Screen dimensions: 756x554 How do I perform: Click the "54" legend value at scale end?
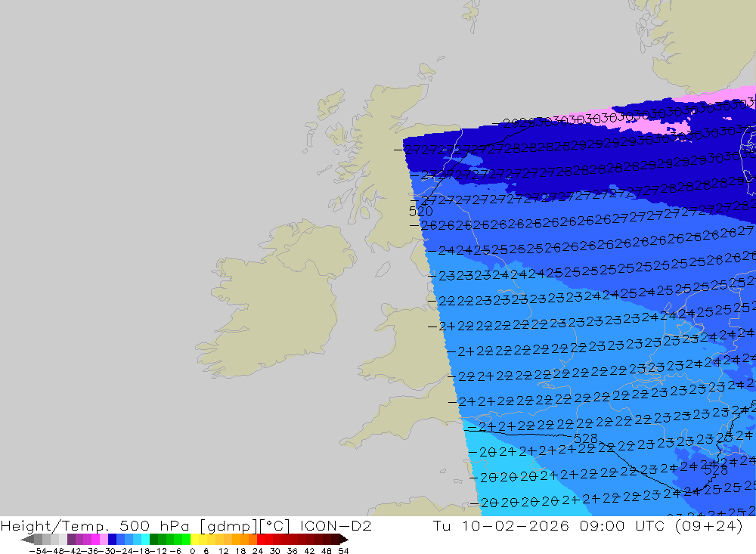click(x=343, y=551)
